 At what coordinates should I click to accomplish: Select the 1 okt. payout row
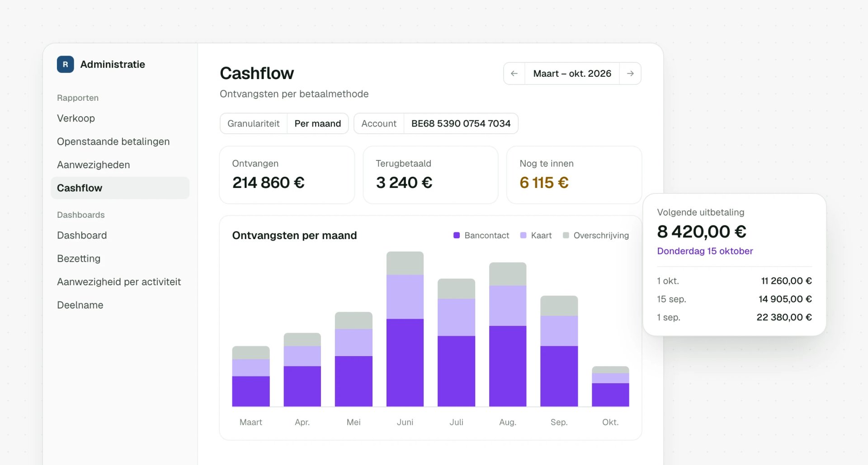click(734, 281)
